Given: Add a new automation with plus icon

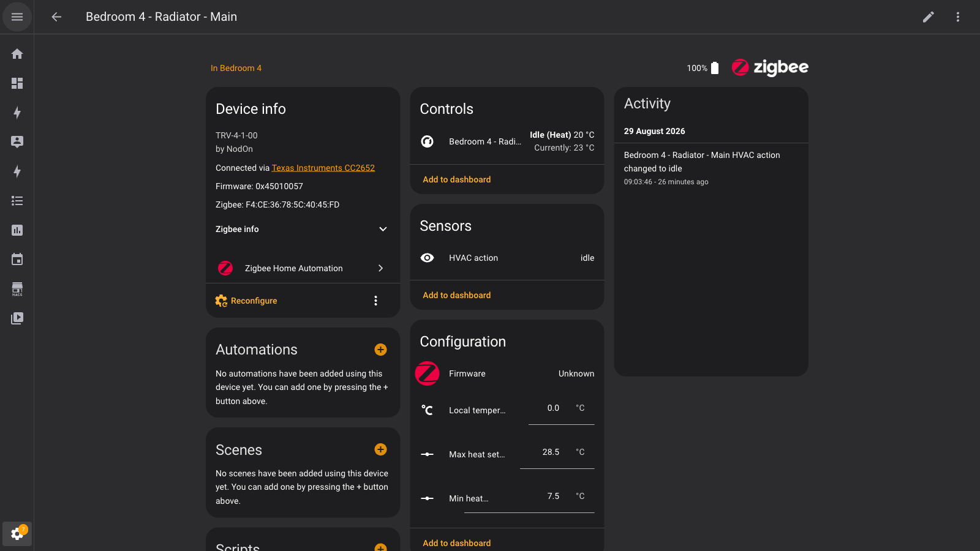Looking at the screenshot, I should [380, 350].
